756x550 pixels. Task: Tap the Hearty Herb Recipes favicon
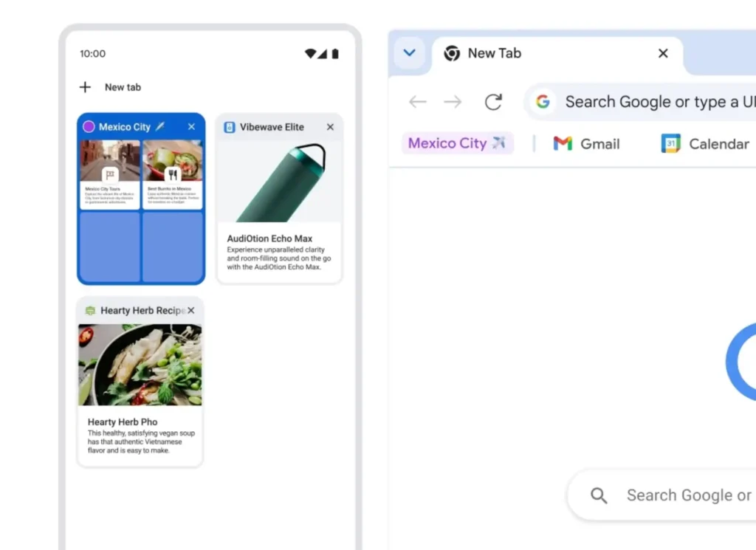(90, 310)
